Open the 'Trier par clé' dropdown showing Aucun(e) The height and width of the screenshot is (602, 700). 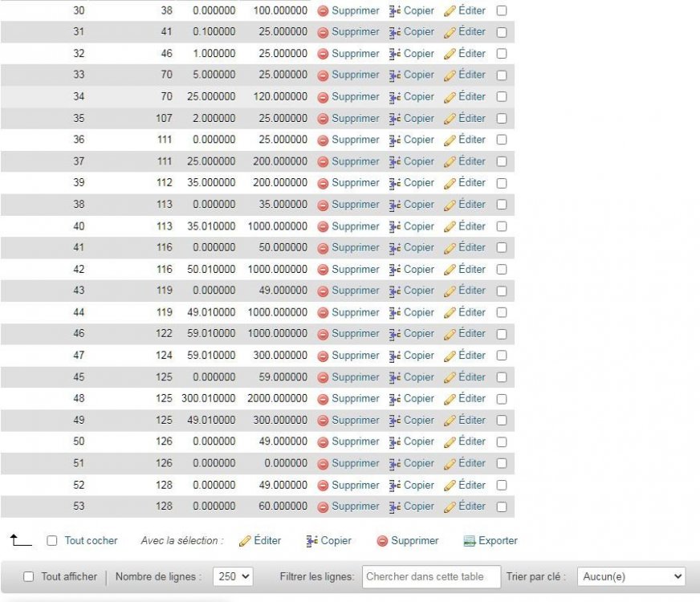tap(630, 576)
